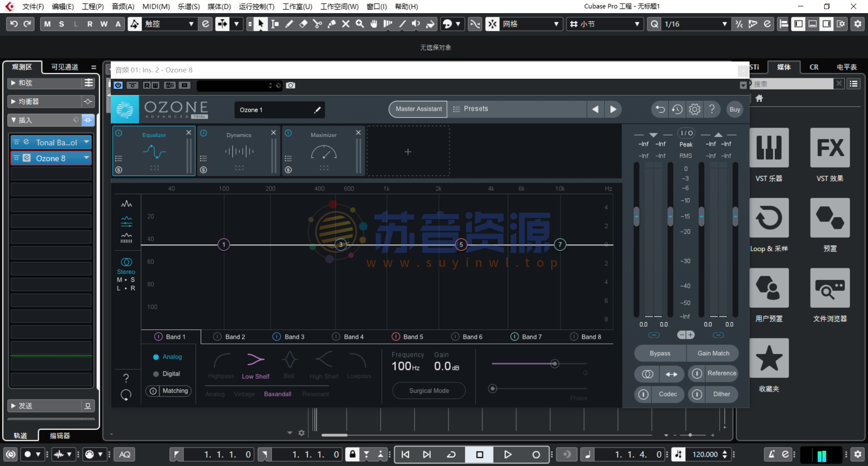
Task: Open 文件浏览器 file browser tile
Action: 830,288
